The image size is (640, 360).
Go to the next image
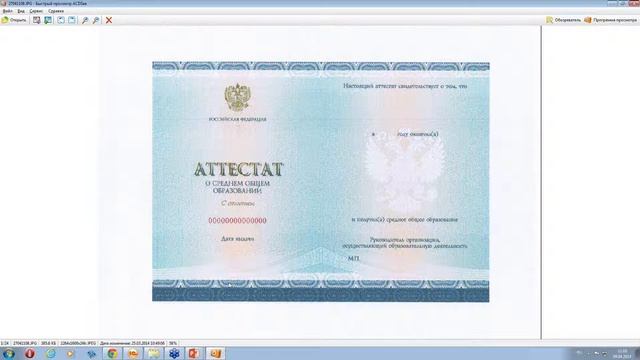[48, 20]
